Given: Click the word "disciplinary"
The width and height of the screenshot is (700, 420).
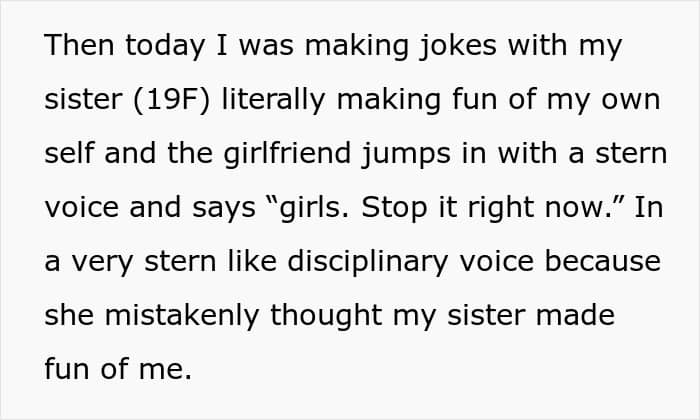Looking at the screenshot, I should (367, 262).
